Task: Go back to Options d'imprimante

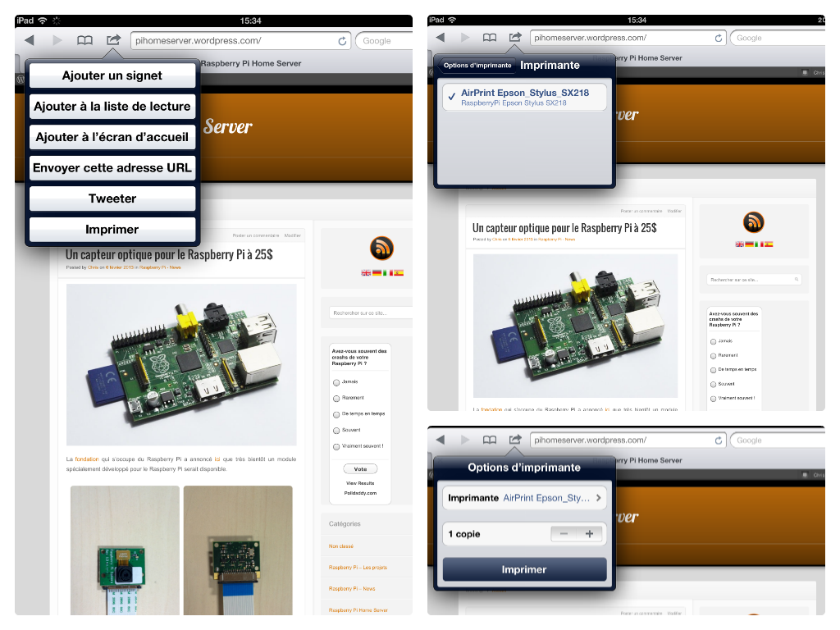Action: [477, 66]
